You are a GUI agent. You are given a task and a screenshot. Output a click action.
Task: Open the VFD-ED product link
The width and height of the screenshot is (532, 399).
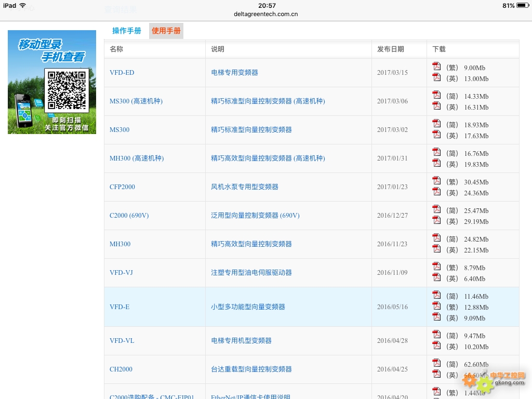(122, 73)
